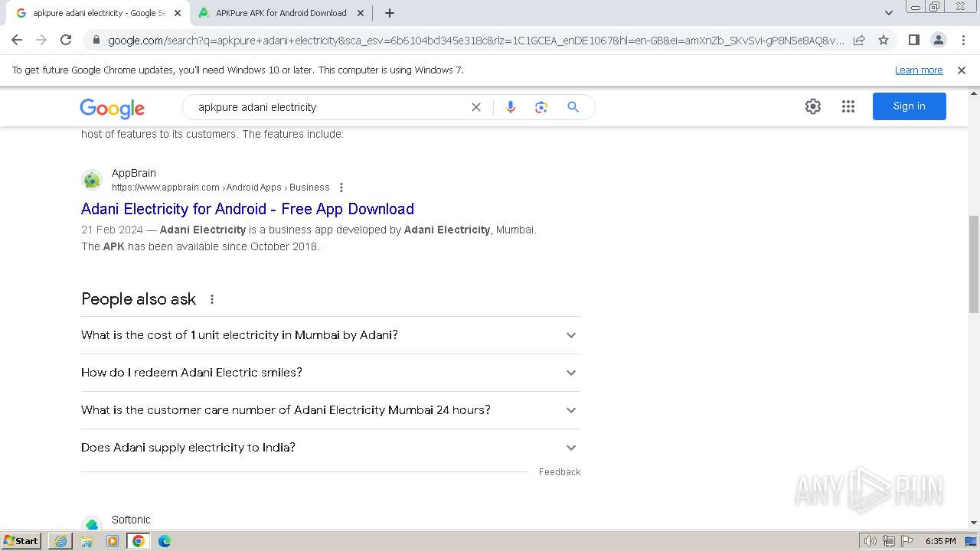
Task: Bookmark this page with the star icon
Action: tap(884, 41)
